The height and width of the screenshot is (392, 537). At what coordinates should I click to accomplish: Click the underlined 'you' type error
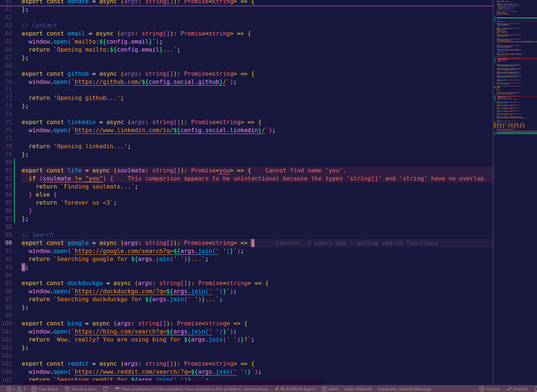click(225, 171)
